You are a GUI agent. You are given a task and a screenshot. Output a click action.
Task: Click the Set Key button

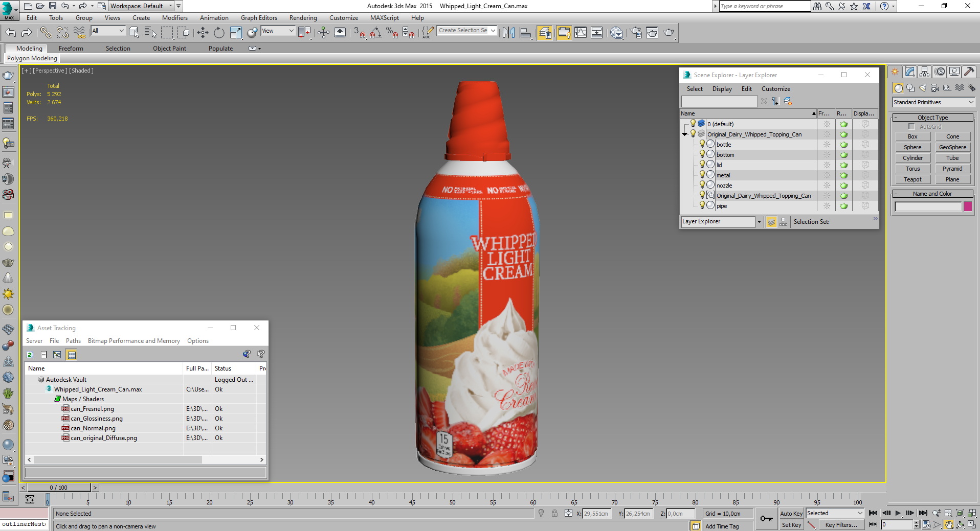coord(791,525)
